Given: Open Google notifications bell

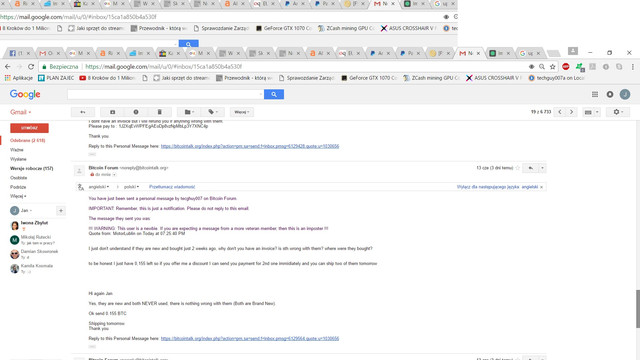Looking at the screenshot, I should point(610,94).
